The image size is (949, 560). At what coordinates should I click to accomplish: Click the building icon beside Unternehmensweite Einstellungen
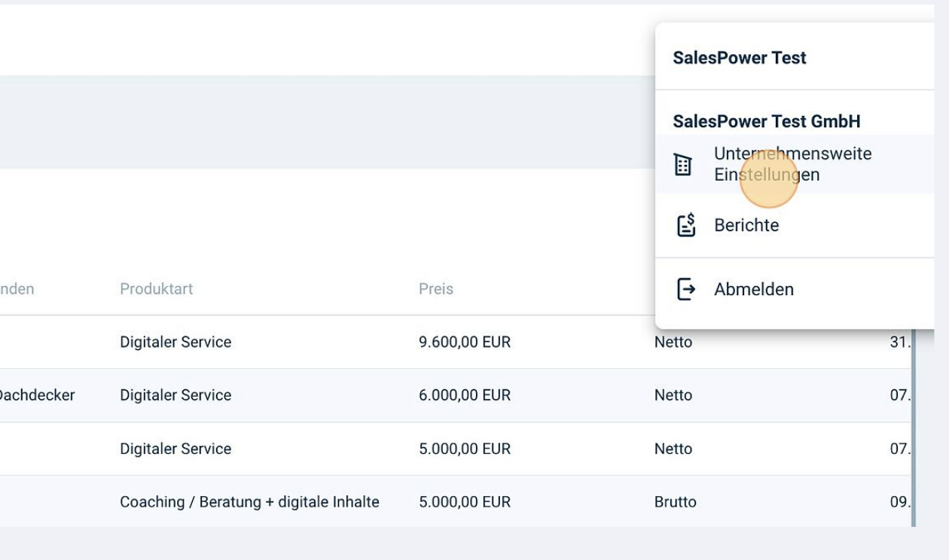683,164
